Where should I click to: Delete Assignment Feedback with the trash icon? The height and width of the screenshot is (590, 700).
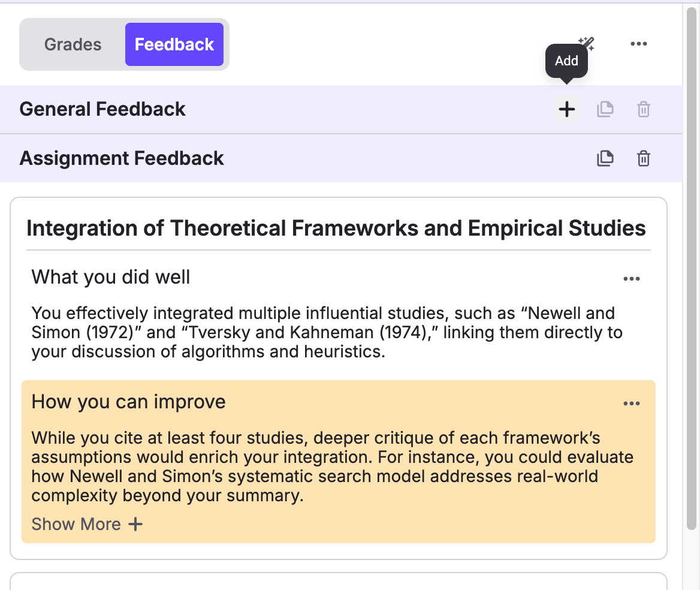point(643,159)
